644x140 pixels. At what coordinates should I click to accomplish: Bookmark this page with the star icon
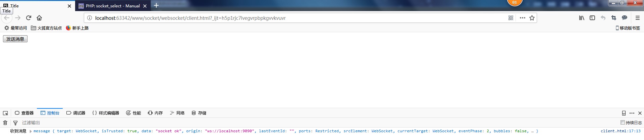pos(532,18)
